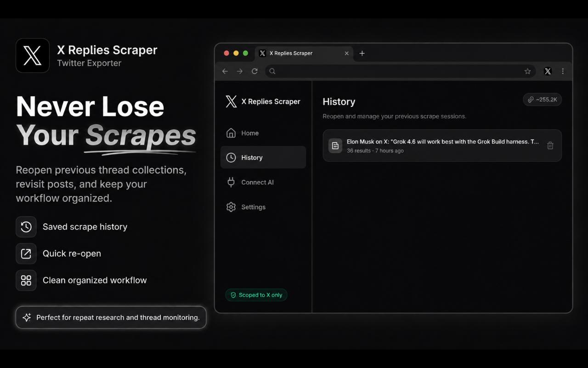This screenshot has width=588, height=368.
Task: Go forward with browser forward arrow
Action: click(240, 71)
